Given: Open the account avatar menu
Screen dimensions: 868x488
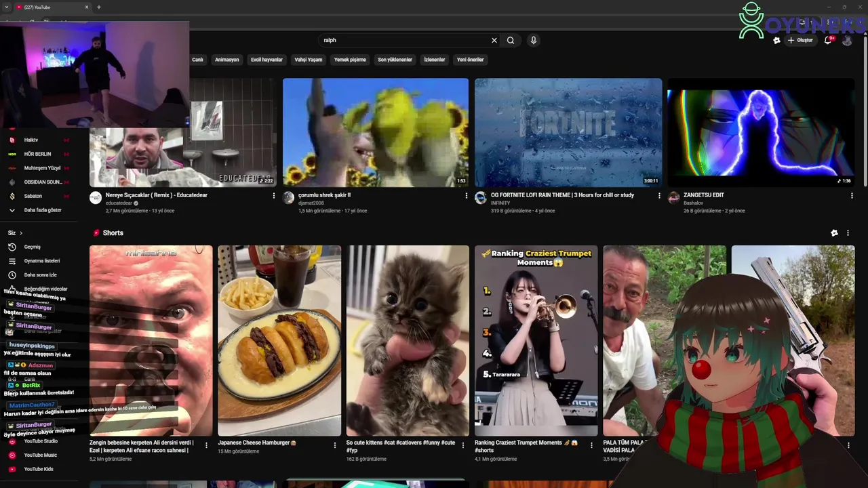Looking at the screenshot, I should click(847, 41).
